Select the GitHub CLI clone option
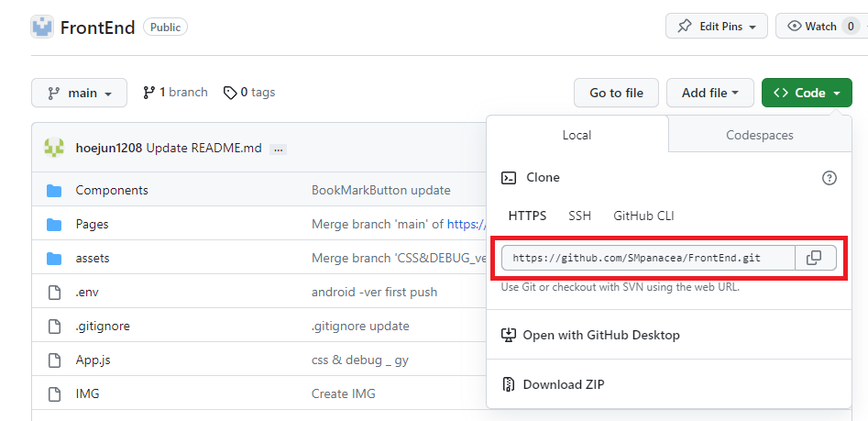 (643, 216)
